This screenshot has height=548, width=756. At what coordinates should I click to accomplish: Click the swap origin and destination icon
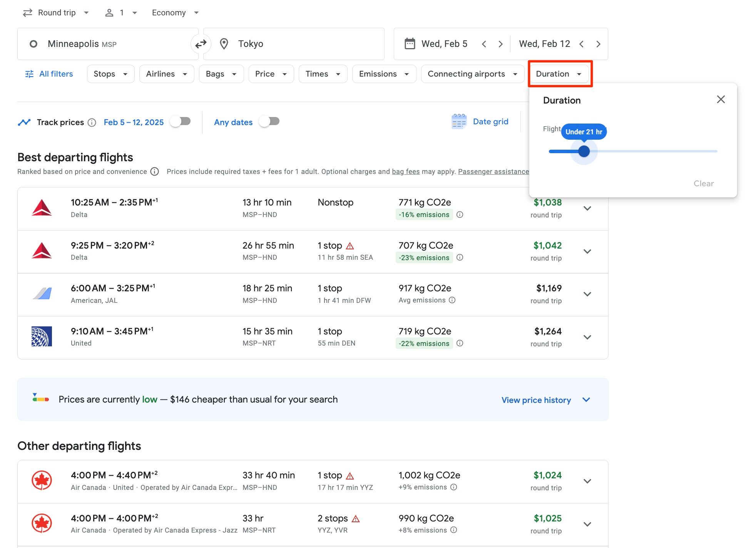pyautogui.click(x=201, y=44)
